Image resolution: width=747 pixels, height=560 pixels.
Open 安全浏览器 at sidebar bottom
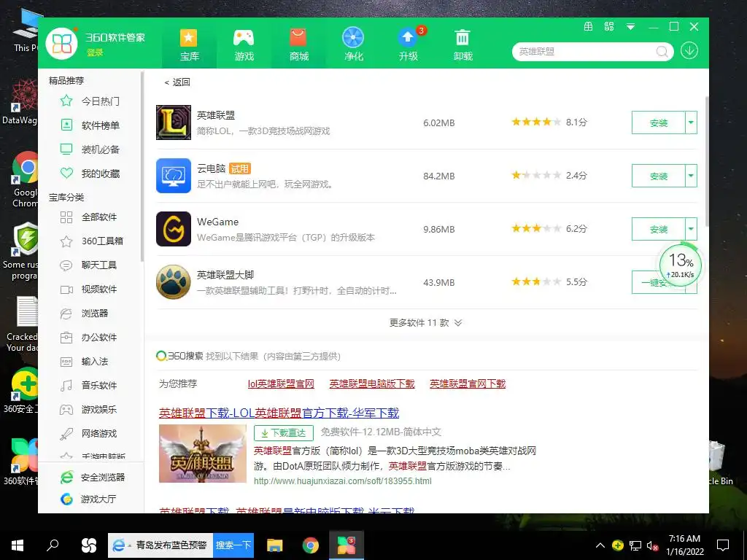coord(93,477)
